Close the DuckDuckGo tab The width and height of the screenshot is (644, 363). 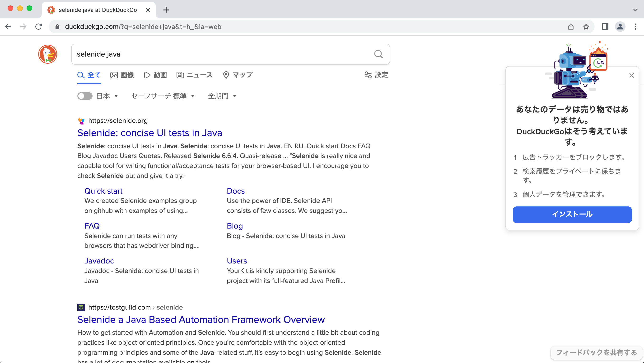pyautogui.click(x=148, y=10)
